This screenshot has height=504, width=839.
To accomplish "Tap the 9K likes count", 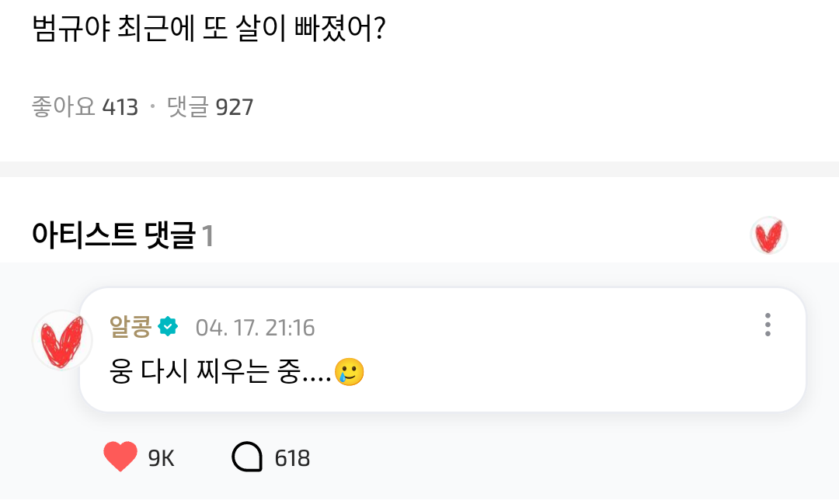I will [161, 458].
